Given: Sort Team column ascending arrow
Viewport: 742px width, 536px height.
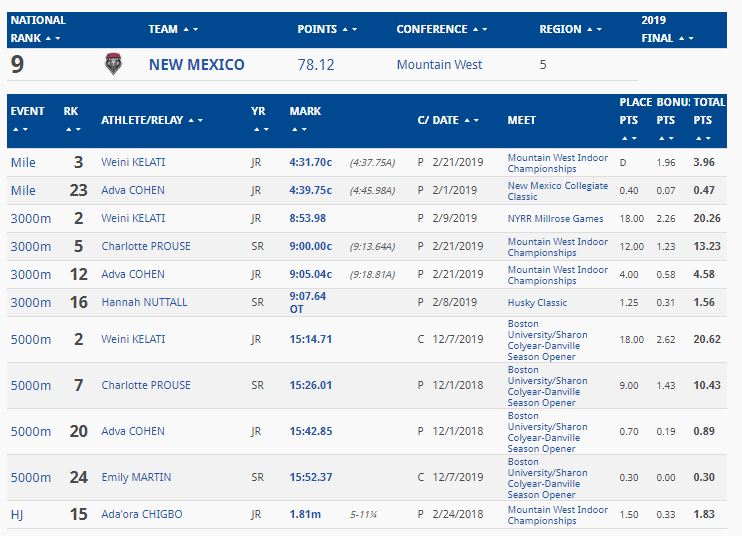Looking at the screenshot, I should pyautogui.click(x=186, y=29).
